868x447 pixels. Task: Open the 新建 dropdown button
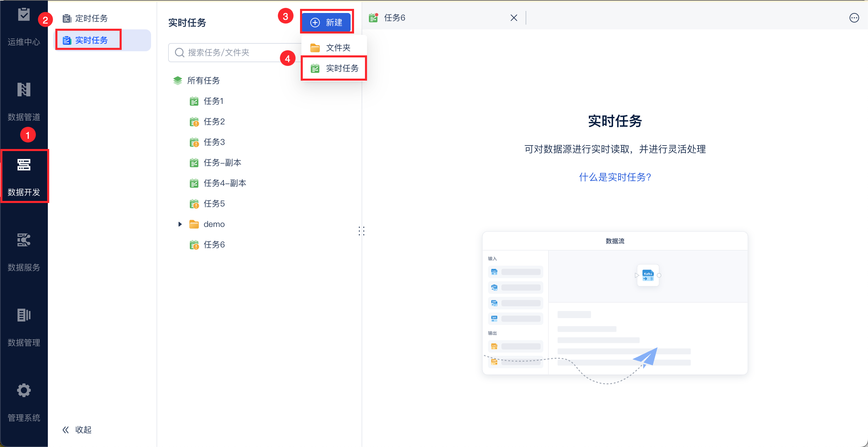point(327,23)
